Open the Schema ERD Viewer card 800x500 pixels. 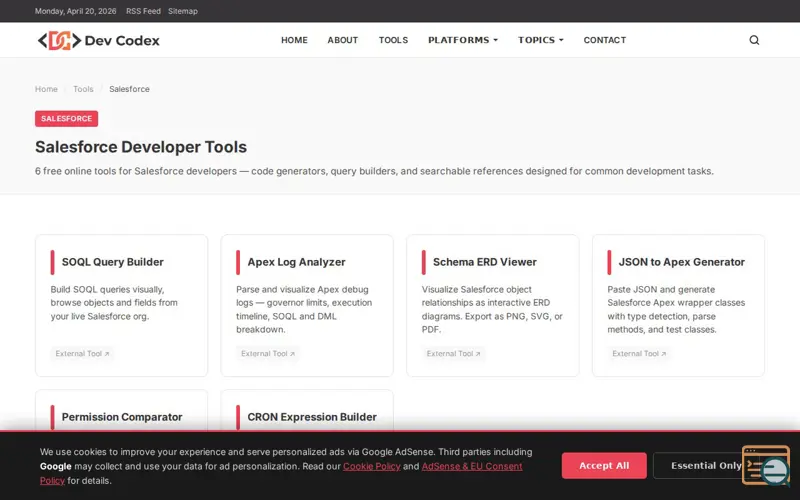(x=493, y=305)
